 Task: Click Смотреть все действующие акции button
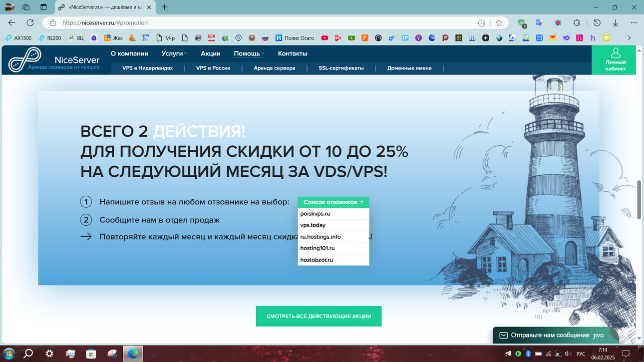point(319,316)
